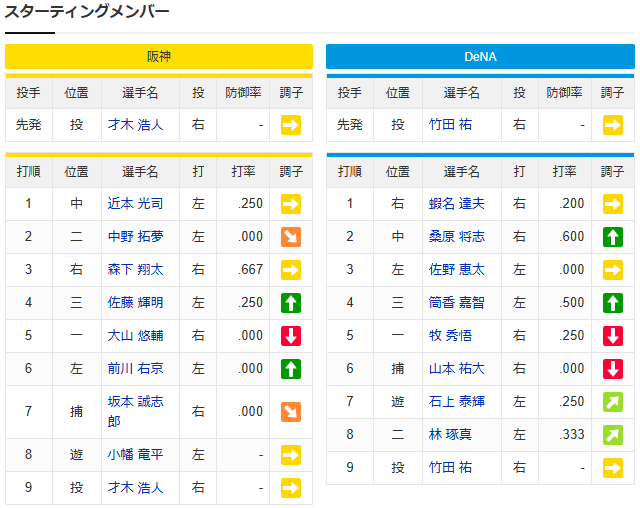
Task: Open 才木 浩人 link in batting order 9 row
Action: pos(136,488)
